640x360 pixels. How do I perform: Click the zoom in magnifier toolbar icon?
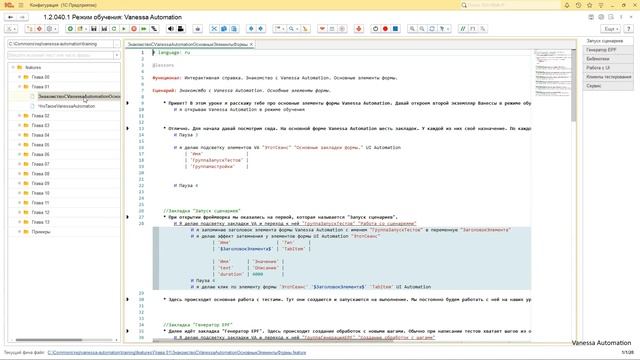tap(412, 29)
